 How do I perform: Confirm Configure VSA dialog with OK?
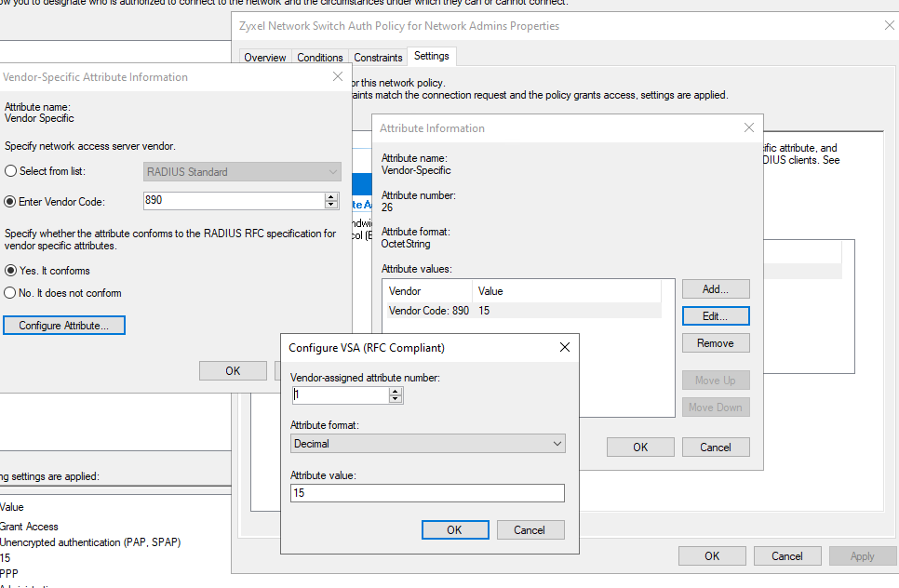(x=455, y=530)
